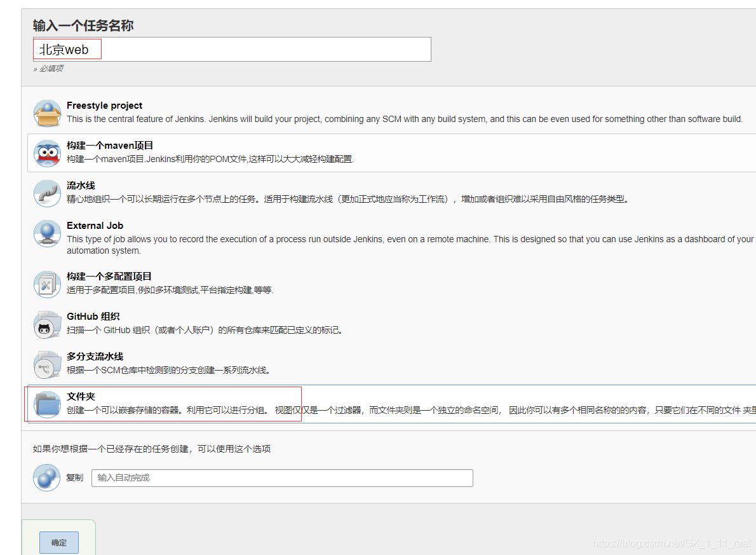Pick the 流水线 item title
Viewport: 756px width, 555px height.
pyautogui.click(x=81, y=186)
